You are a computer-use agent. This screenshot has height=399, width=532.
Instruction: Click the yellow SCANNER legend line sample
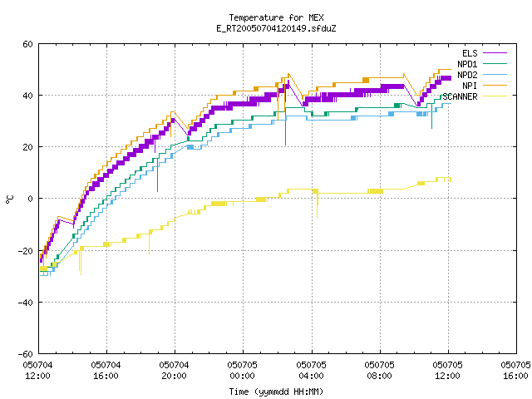click(x=495, y=96)
